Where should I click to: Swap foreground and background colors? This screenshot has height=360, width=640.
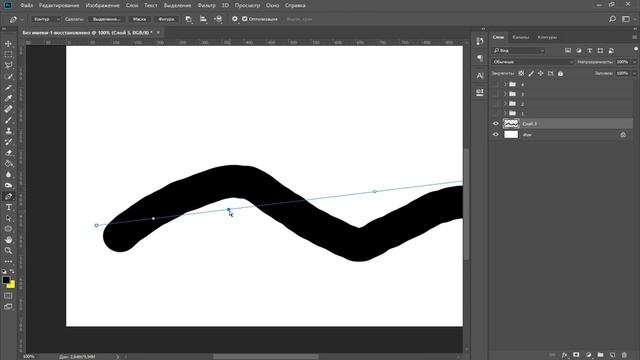click(12, 271)
